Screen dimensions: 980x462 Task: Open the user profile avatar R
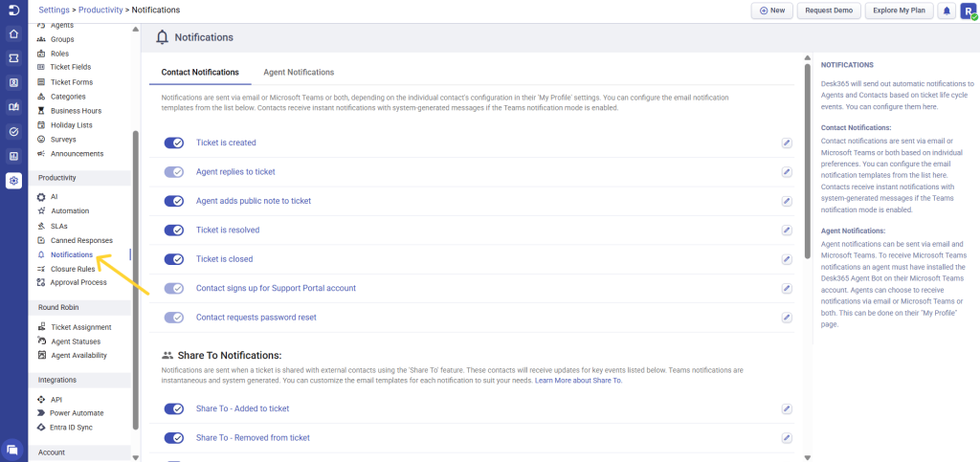click(x=969, y=11)
